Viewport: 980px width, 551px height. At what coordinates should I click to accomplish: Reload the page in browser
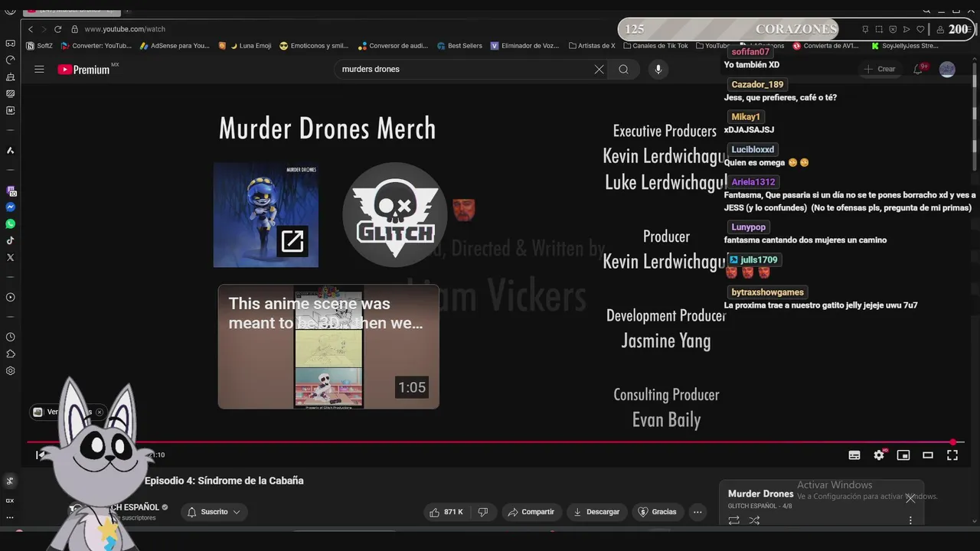pyautogui.click(x=57, y=29)
